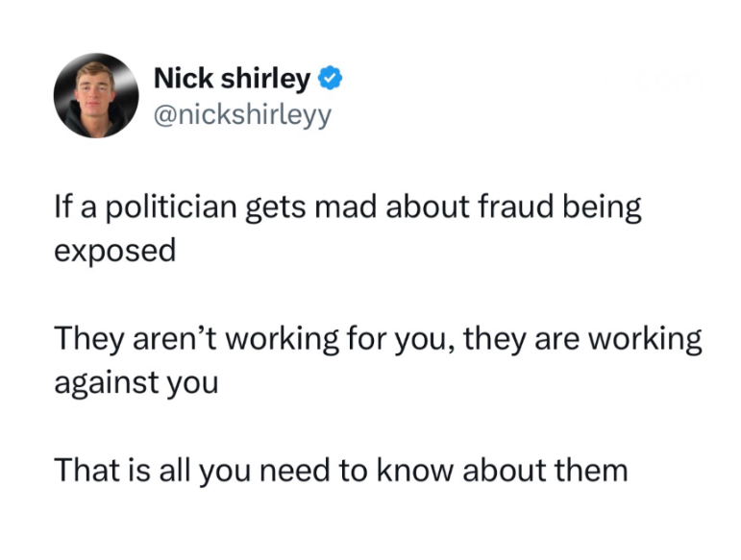The image size is (741, 560).
Task: Click Nick shirley's profile avatar photo
Action: [x=96, y=96]
